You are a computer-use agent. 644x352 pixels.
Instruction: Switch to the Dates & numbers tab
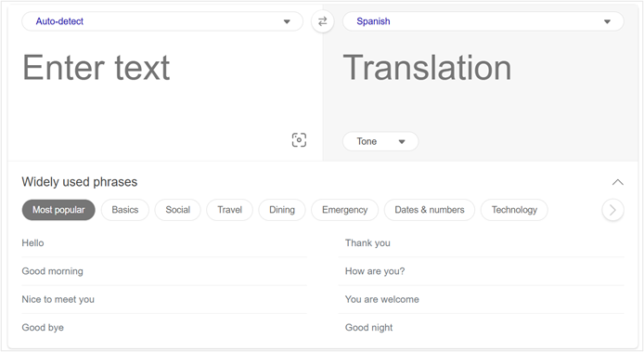[430, 210]
